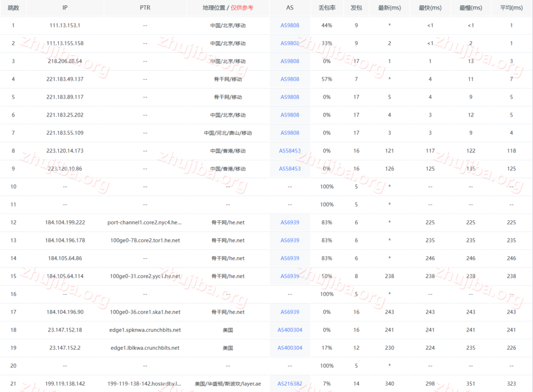Open the AS6939 link on hop 12
Screen dimensions: 533x392
(x=289, y=222)
